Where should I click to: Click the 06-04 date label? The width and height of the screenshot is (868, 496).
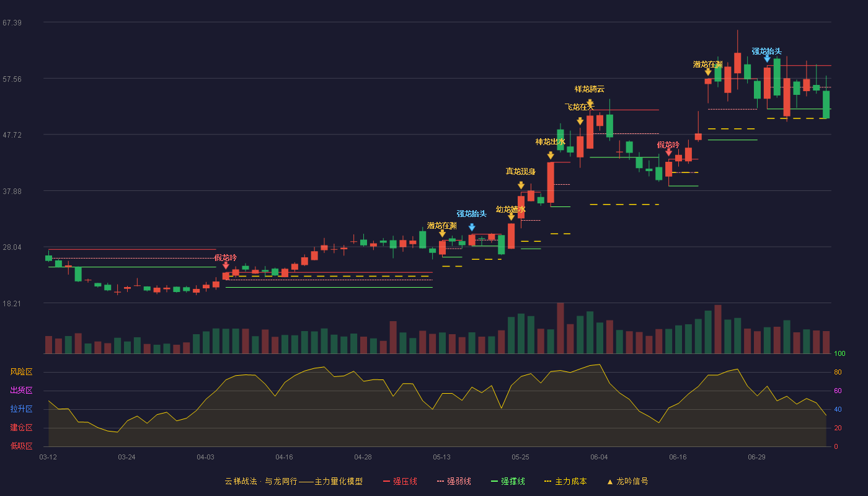tap(599, 457)
